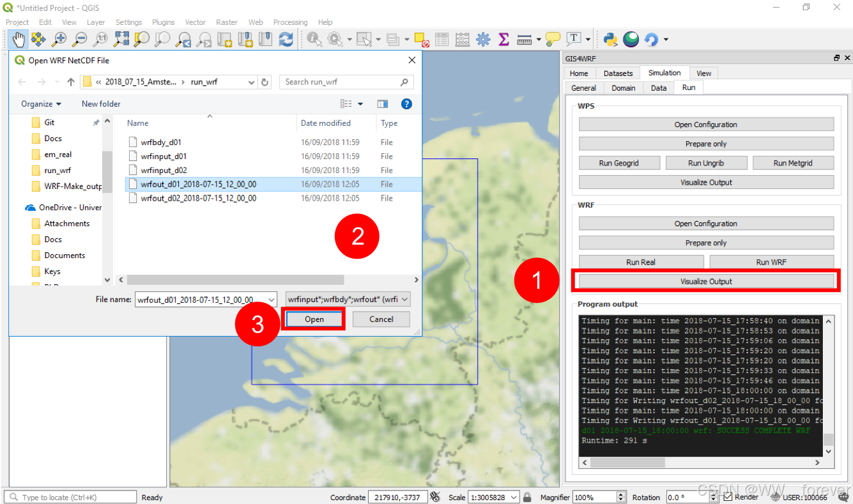Open the em_real folder in sidebar

point(58,155)
